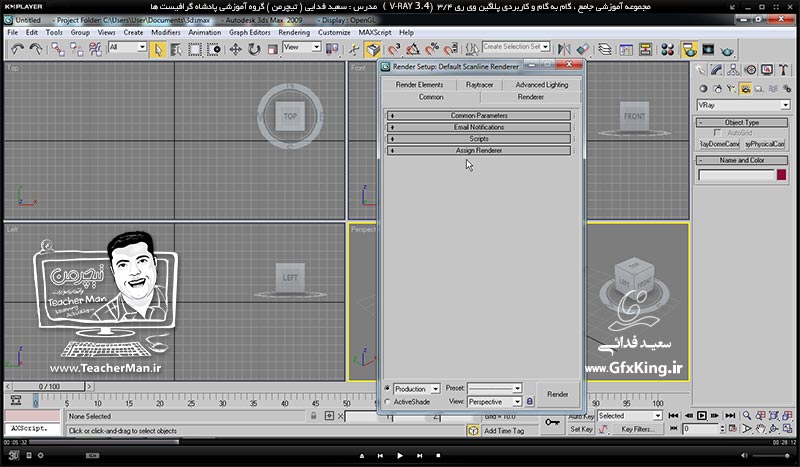Activate the Select and Move tool
Viewport: 800px width, 467px height.
[235, 49]
